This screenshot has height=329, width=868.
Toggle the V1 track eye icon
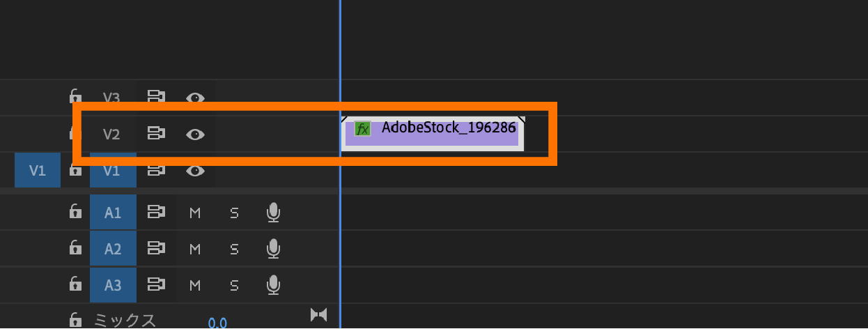click(196, 170)
